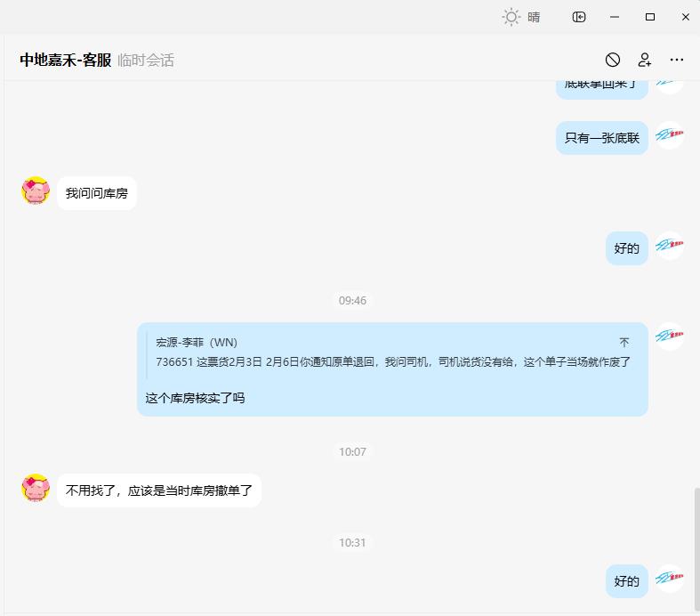Select the 只有一张底联 message bubble
The width and height of the screenshot is (700, 616).
tap(602, 138)
